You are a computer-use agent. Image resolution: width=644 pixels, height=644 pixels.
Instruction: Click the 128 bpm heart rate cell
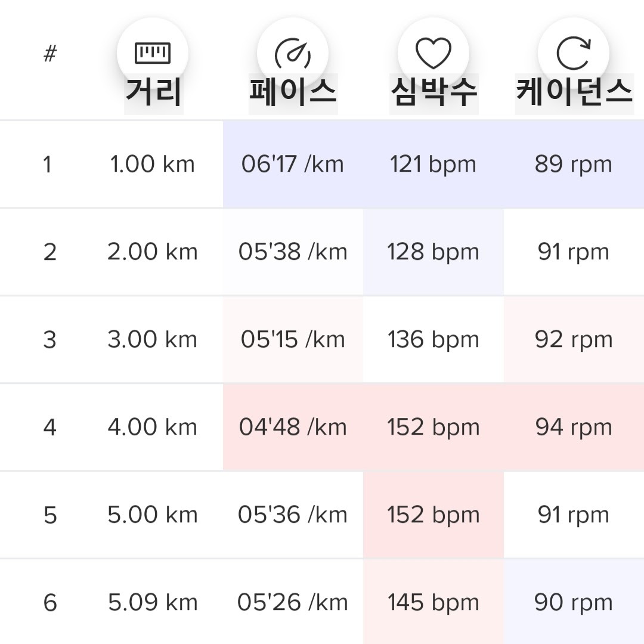coord(434,252)
